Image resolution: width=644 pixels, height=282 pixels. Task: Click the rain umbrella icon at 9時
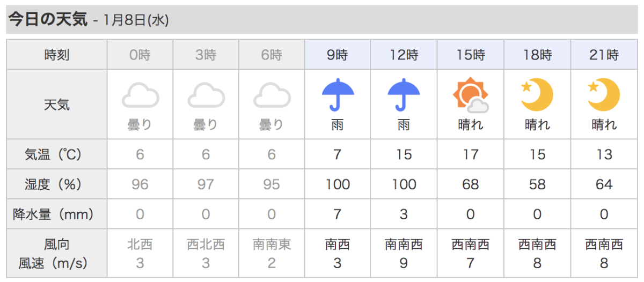338,94
